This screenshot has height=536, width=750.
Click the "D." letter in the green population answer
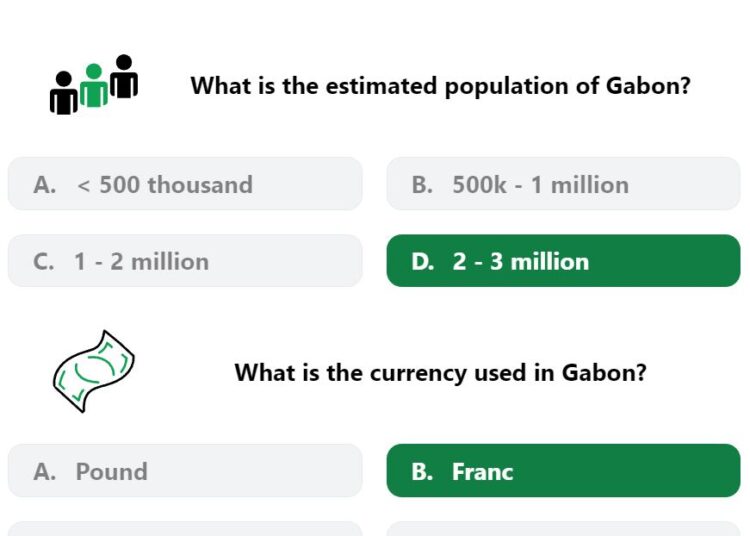click(423, 262)
